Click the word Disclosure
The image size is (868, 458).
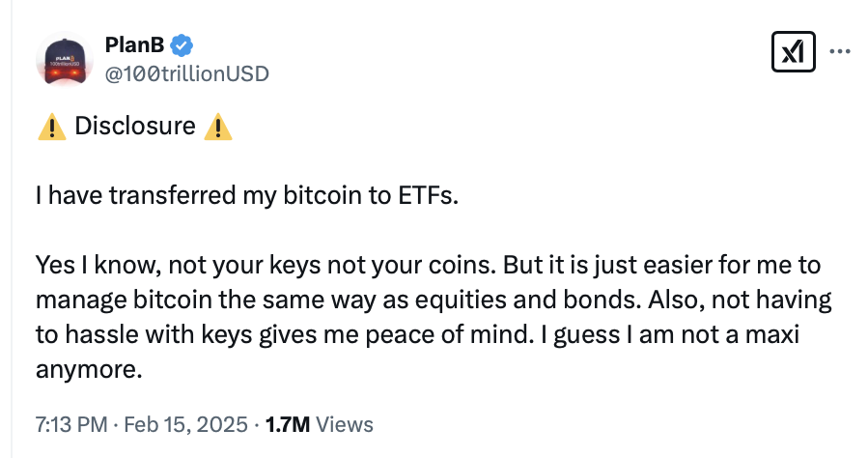[x=135, y=127]
